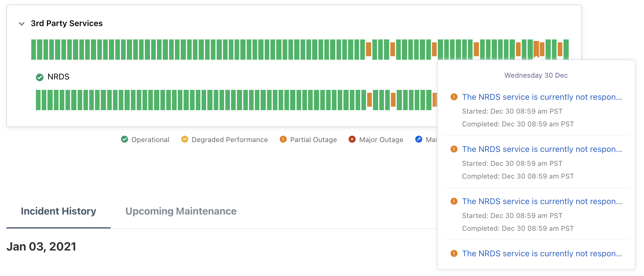Select the first orange bar in 3rd Party row
Image resolution: width=644 pixels, height=276 pixels.
[x=369, y=49]
